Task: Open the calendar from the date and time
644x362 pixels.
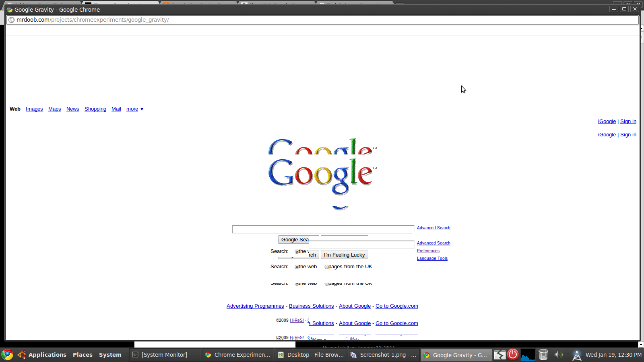Action: tap(613, 355)
